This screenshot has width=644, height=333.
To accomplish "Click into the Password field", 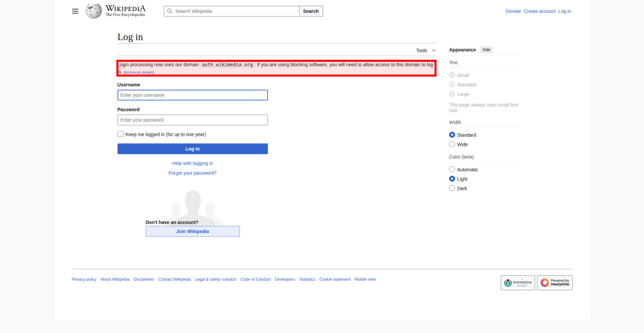I will (193, 120).
